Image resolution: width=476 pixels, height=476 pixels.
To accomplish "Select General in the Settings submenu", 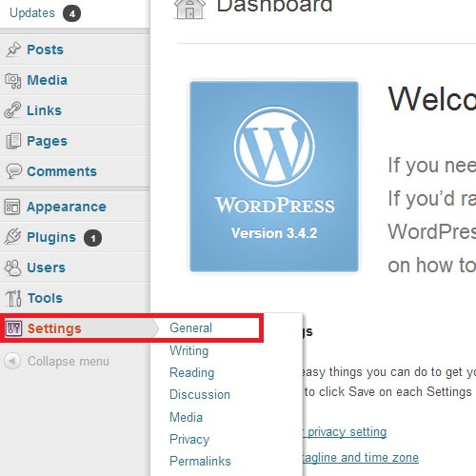I will (x=190, y=327).
